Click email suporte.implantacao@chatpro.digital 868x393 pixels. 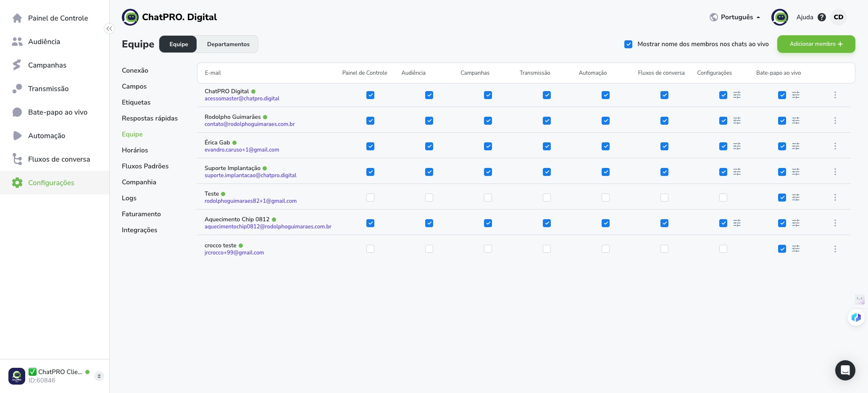[x=250, y=176]
